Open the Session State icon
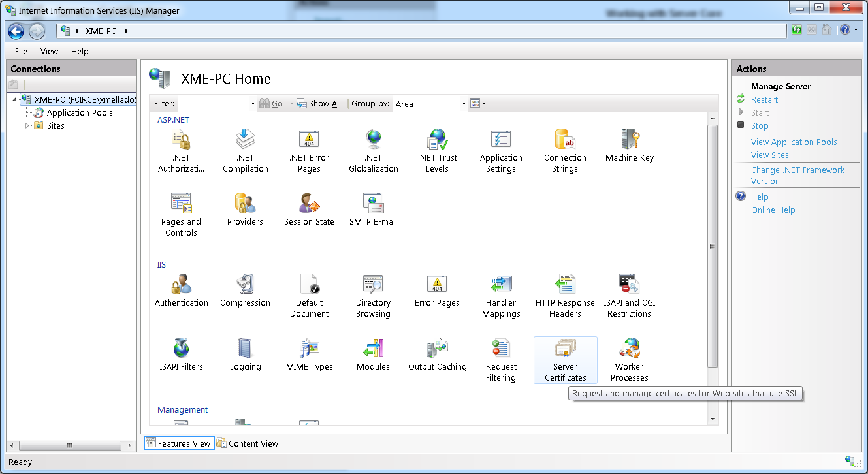Image resolution: width=868 pixels, height=474 pixels. pos(309,210)
